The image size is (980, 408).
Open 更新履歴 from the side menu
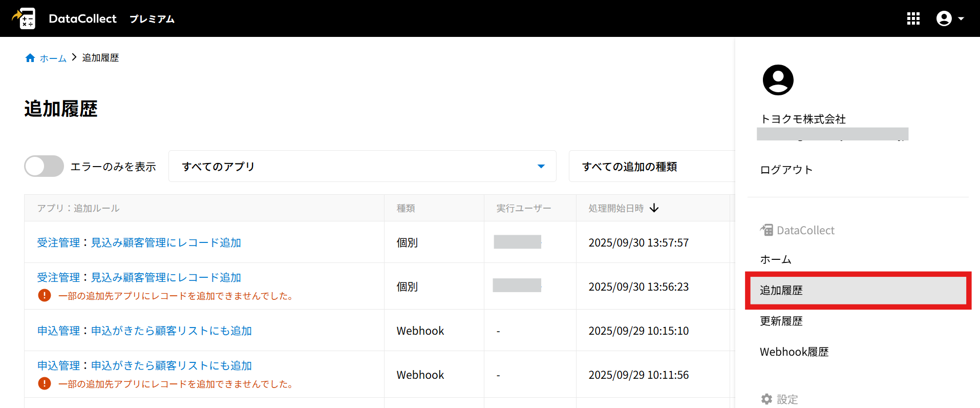[781, 321]
